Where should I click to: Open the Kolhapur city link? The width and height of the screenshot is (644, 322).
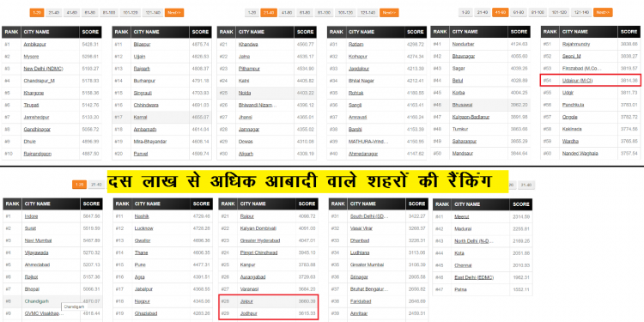pyautogui.click(x=358, y=57)
